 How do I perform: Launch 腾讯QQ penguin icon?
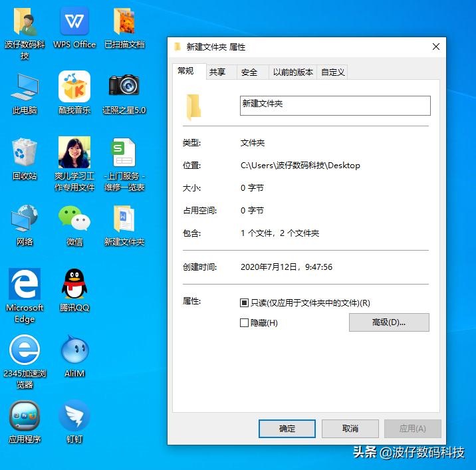(x=74, y=284)
